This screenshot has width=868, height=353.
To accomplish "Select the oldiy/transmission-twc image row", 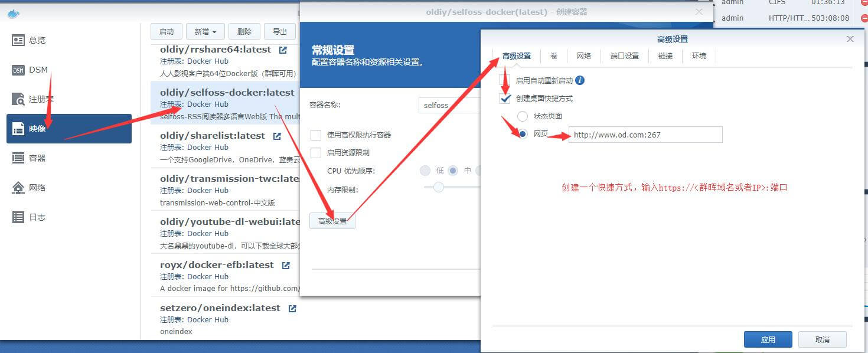I will click(x=225, y=189).
